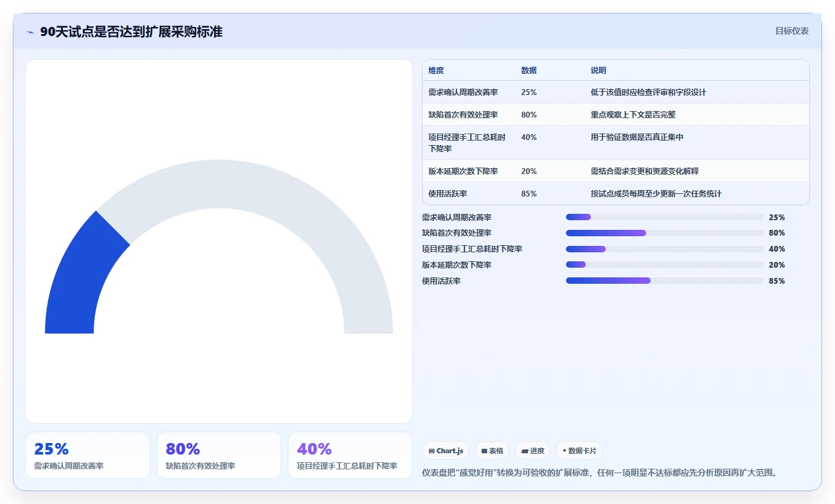The image size is (835, 504).
Task: Click the 数据 column header
Action: tap(529, 71)
